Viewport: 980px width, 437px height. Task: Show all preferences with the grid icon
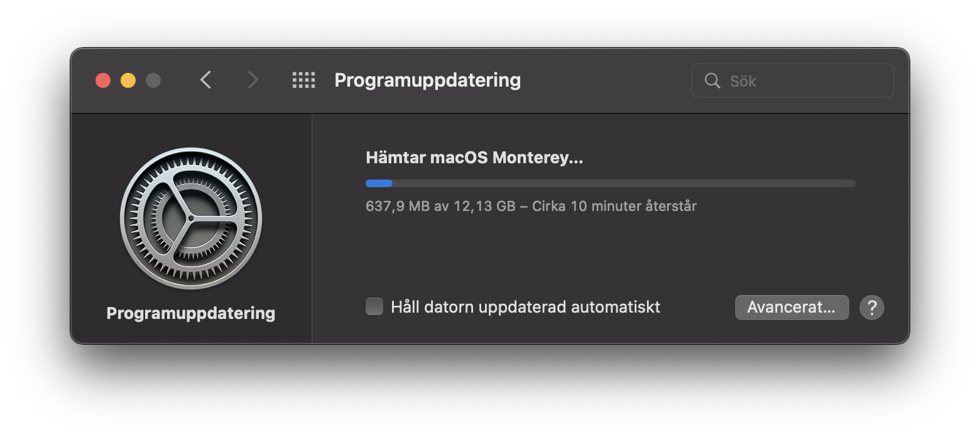tap(304, 80)
